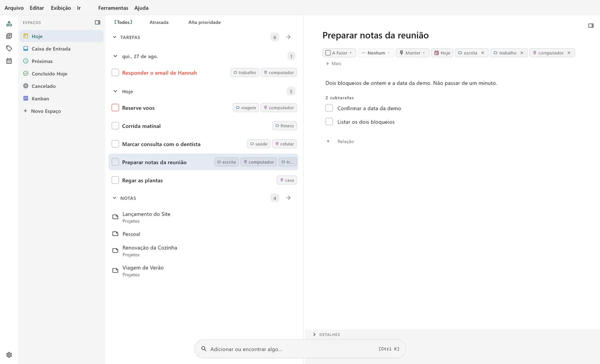
Task: Collapse the NOTAS section
Action: click(x=114, y=198)
